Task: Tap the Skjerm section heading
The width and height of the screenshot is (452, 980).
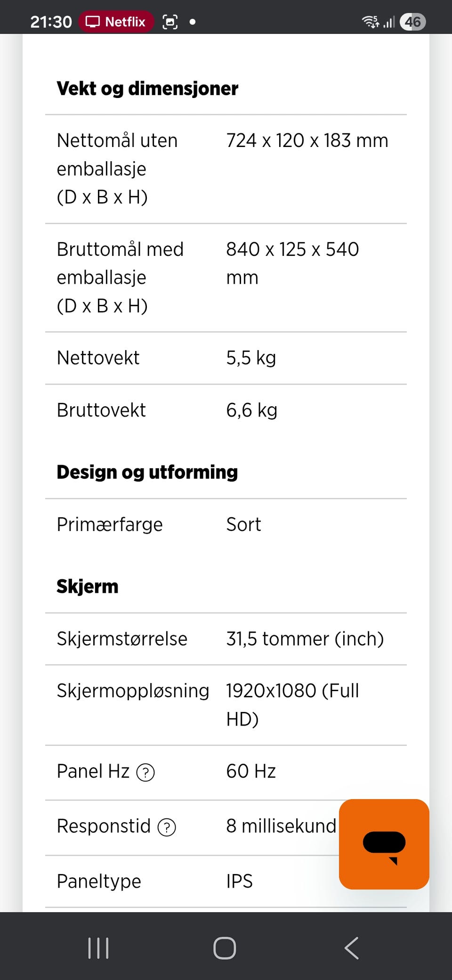Action: [x=88, y=587]
